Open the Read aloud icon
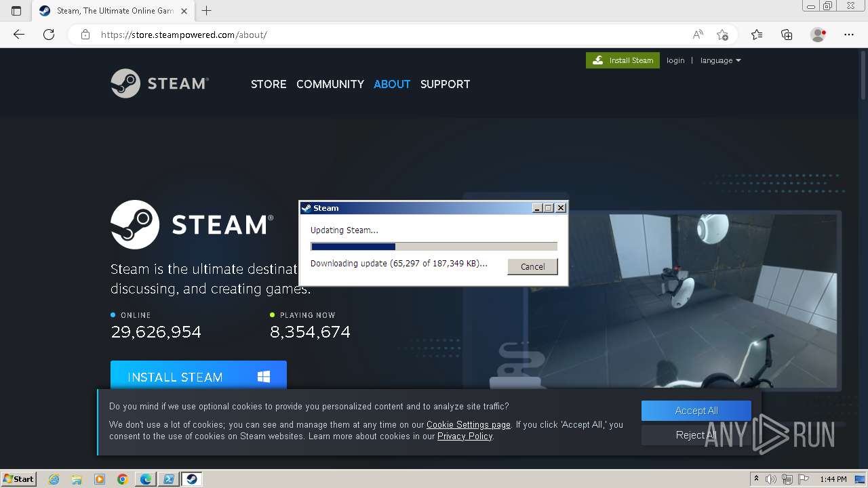868x488 pixels. click(x=698, y=35)
